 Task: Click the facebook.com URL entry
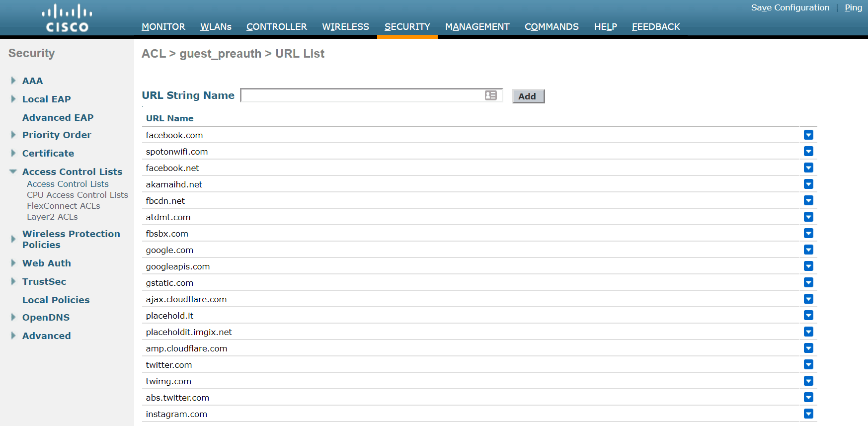click(x=174, y=135)
